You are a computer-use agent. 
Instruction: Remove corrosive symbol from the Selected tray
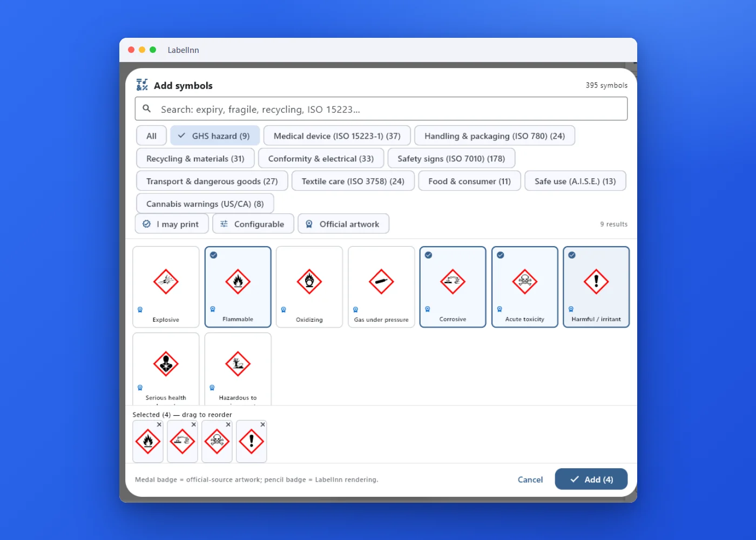pyautogui.click(x=194, y=425)
